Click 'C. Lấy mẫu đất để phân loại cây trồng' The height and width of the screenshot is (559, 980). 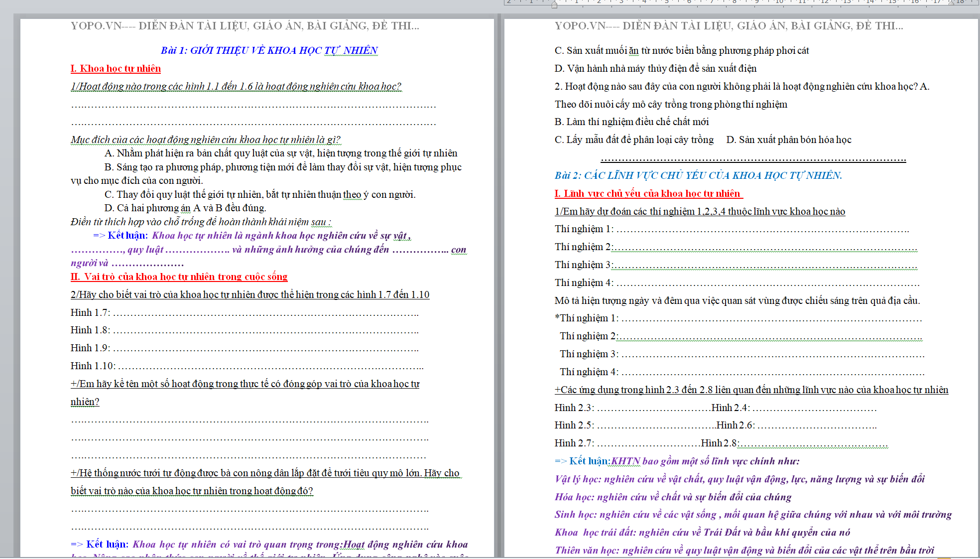634,140
